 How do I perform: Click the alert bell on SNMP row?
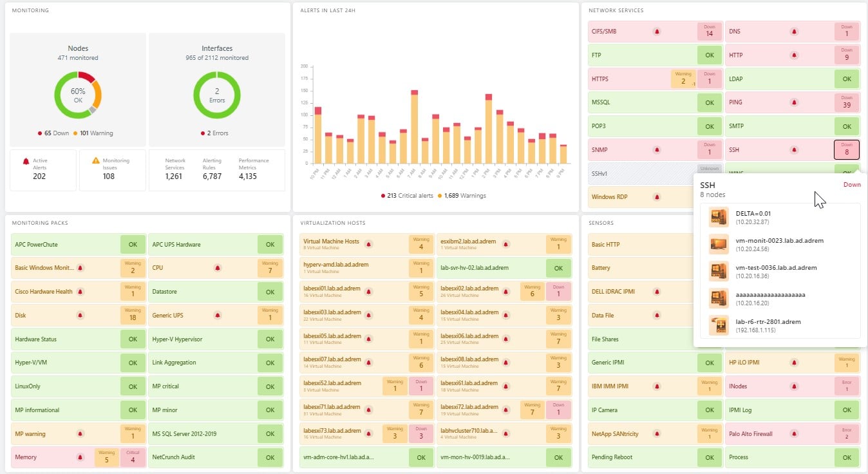click(x=657, y=149)
